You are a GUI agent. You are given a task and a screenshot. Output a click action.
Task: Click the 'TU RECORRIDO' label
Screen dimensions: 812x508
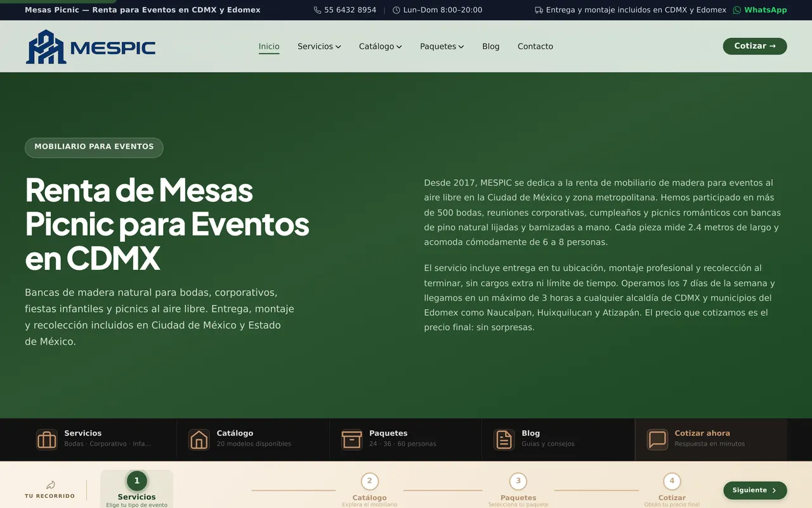click(x=50, y=496)
